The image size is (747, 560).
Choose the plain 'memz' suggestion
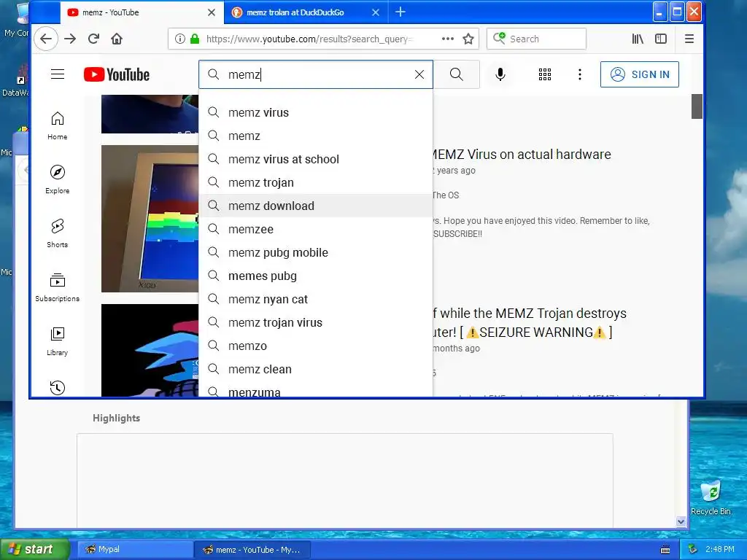(316, 136)
